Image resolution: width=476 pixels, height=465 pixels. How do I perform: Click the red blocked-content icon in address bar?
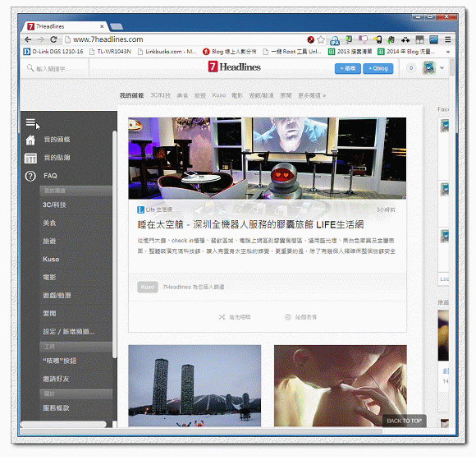(x=310, y=39)
